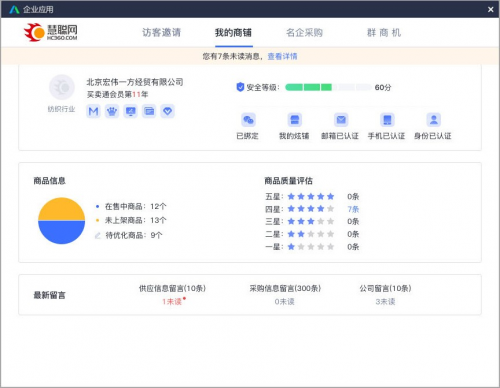
Task: Click the 商品信息 pie chart
Action: pyautogui.click(x=62, y=221)
